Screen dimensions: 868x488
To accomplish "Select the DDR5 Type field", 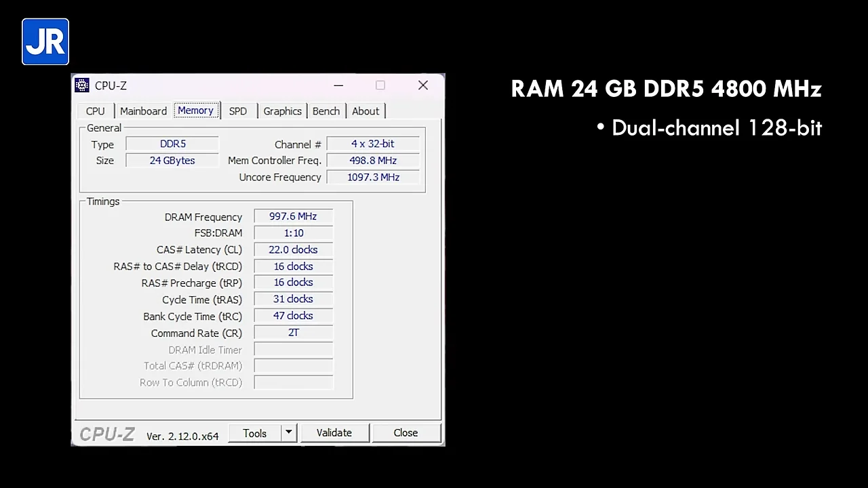I will tap(172, 144).
